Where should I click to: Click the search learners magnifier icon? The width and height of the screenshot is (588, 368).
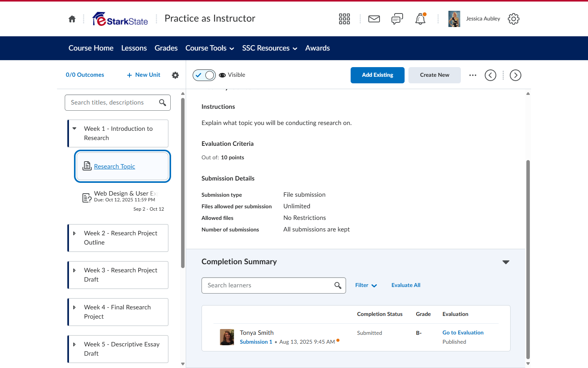tap(338, 285)
